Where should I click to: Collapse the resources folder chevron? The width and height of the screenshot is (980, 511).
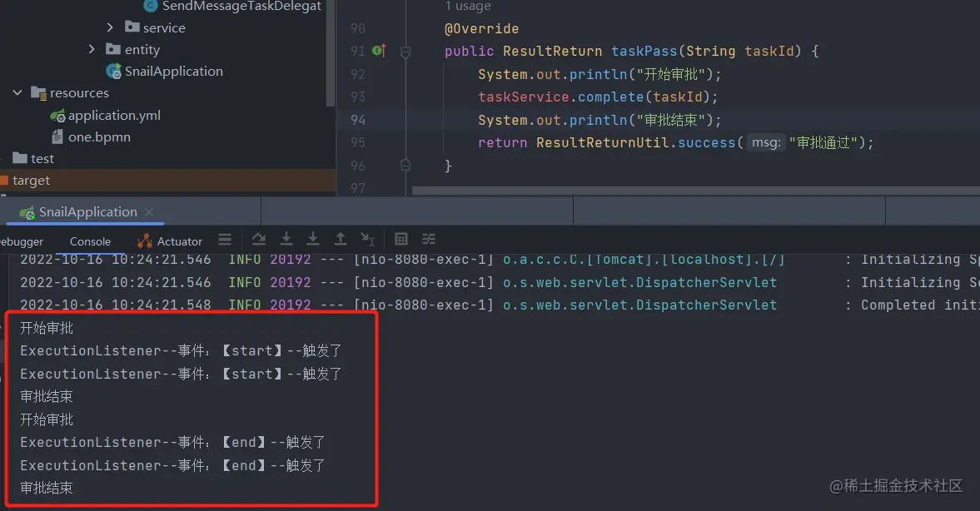tap(17, 92)
